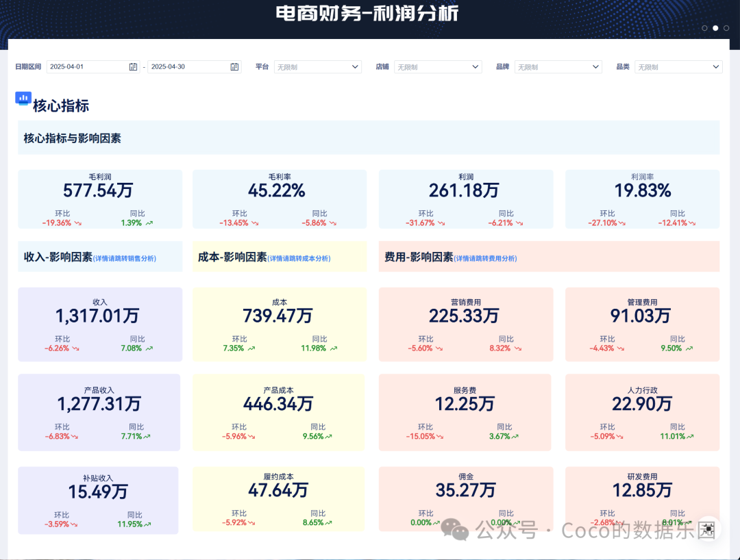The width and height of the screenshot is (740, 560).
Task: Click the 2025-04-01 start date field
Action: (92, 67)
